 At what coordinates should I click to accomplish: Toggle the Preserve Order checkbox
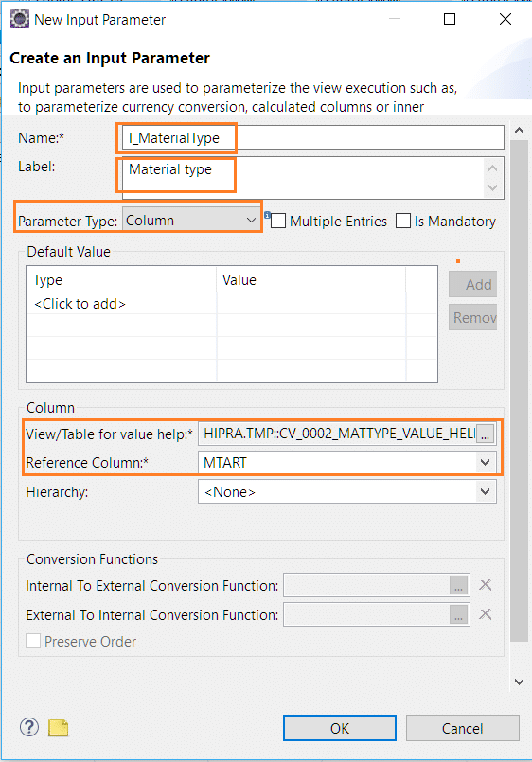(x=33, y=641)
